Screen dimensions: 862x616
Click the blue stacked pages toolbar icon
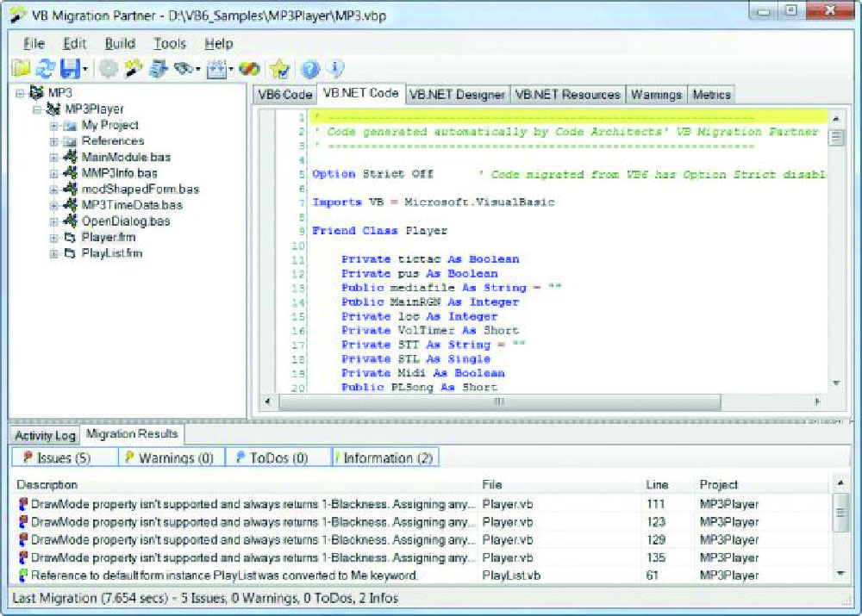159,69
